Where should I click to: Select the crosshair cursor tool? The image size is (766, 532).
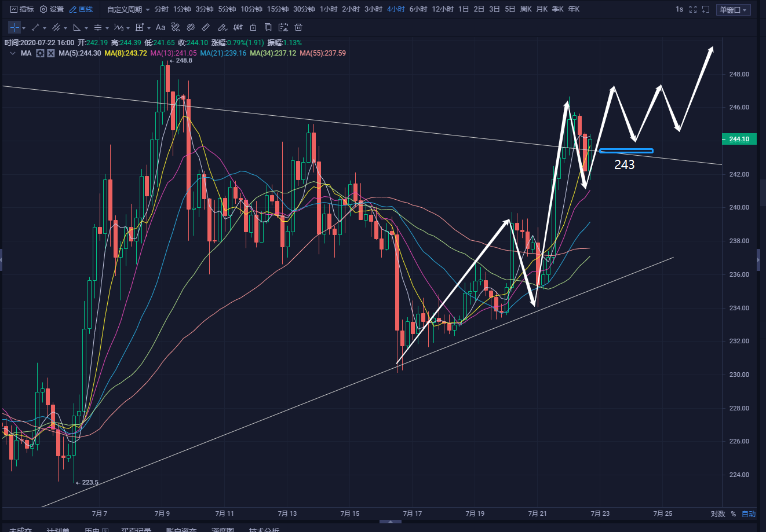pos(14,27)
